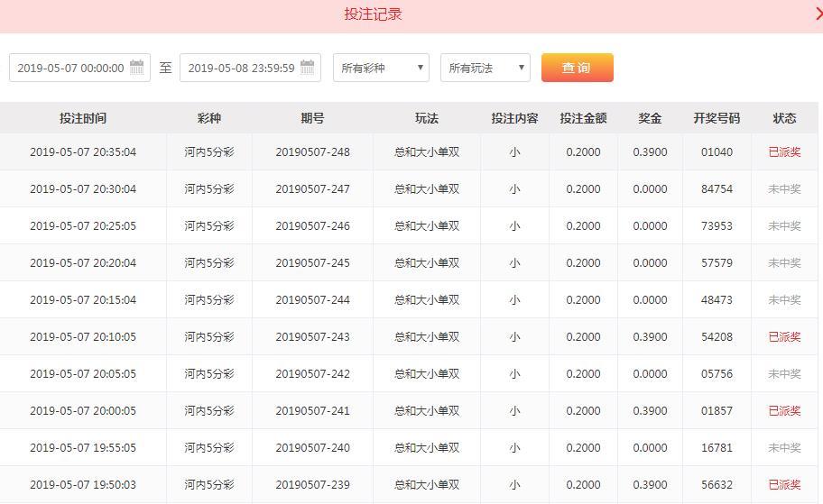Viewport: 823px width, 504px height.
Task: Open calendar icon in start date field
Action: point(137,68)
